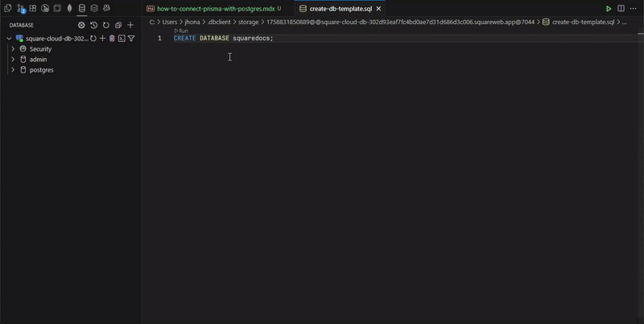Open terminal for square-cloud-db connection
The height and width of the screenshot is (324, 644).
click(x=122, y=39)
